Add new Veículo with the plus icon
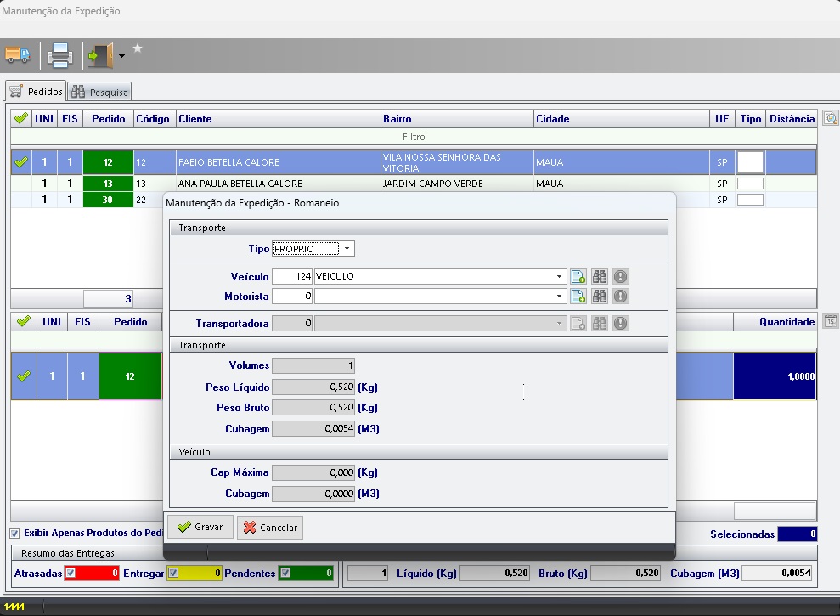 (x=578, y=276)
